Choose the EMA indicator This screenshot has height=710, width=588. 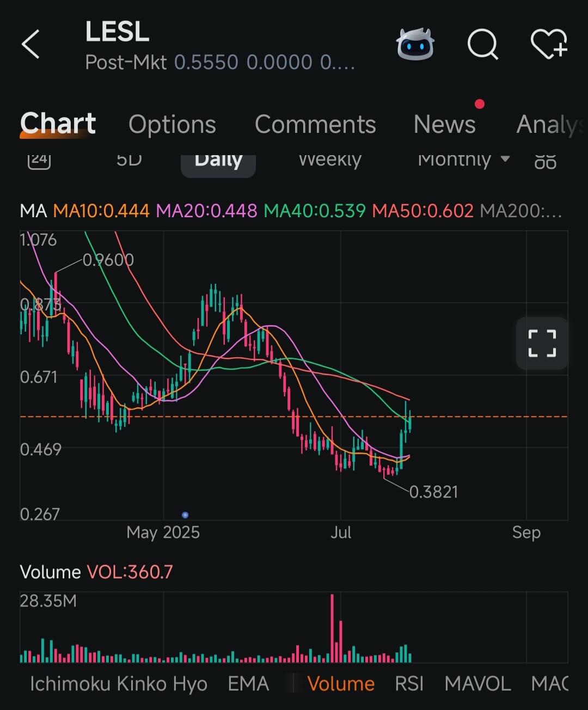click(x=248, y=684)
